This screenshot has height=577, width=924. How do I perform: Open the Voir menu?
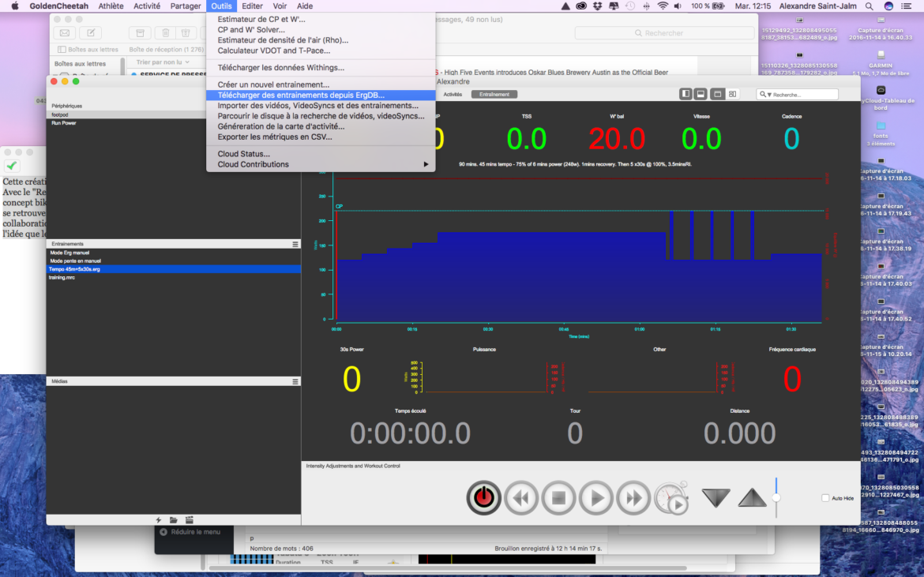click(x=280, y=6)
